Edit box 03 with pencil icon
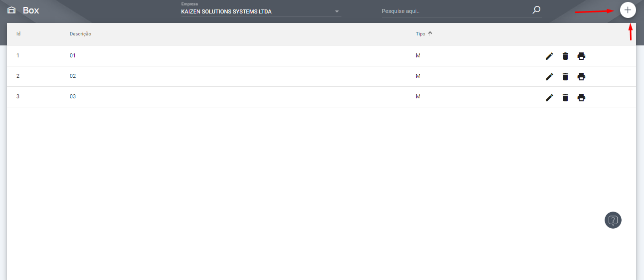Viewport: 644px width, 280px height. pyautogui.click(x=549, y=97)
